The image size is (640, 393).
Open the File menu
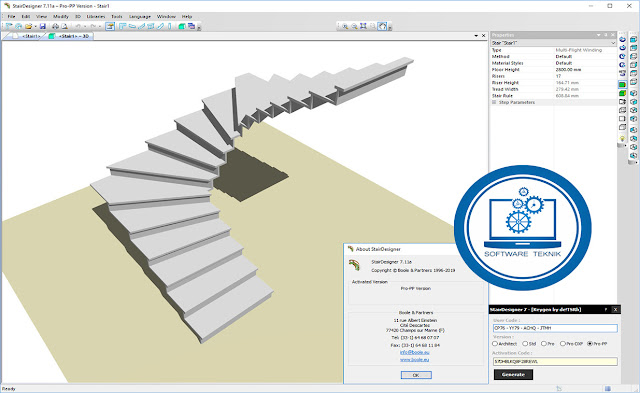11,17
